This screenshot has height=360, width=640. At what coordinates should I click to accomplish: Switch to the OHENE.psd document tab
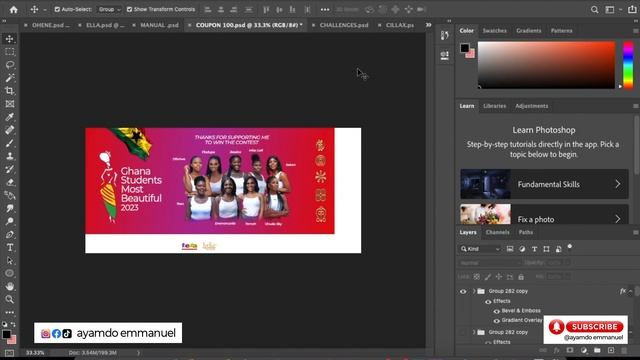(51, 25)
